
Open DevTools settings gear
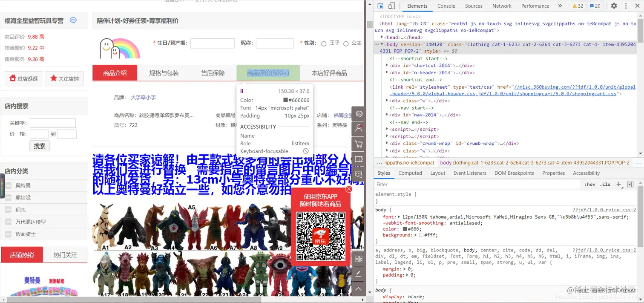pos(614,6)
